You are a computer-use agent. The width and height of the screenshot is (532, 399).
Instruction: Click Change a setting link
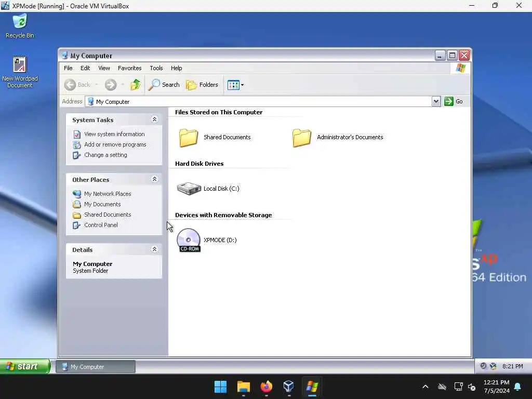point(105,155)
